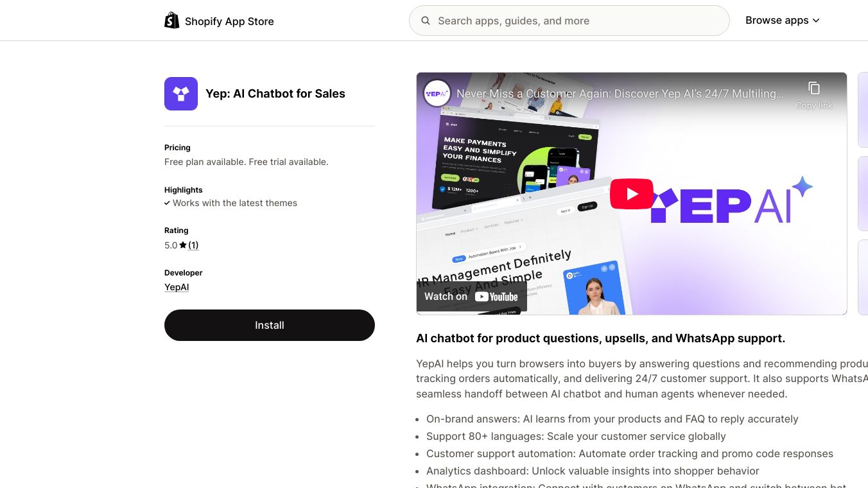Open the Yep AI purple app icon
This screenshot has height=488, width=868.
click(x=181, y=94)
